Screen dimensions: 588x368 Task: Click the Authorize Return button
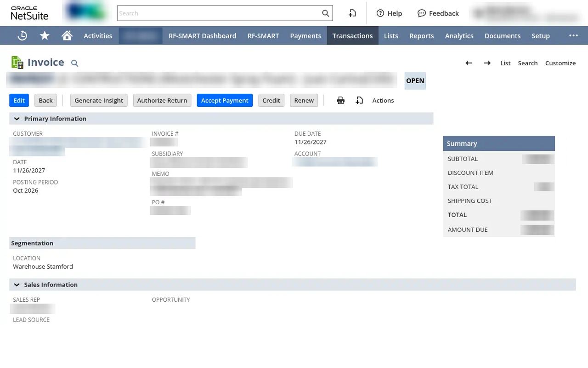pyautogui.click(x=162, y=100)
